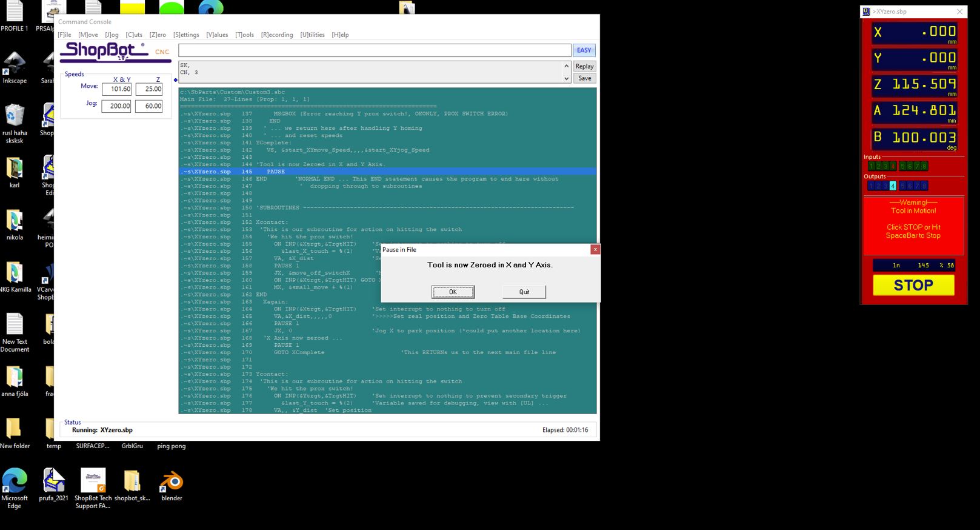
Task: Open the [C]uts menu
Action: point(134,35)
